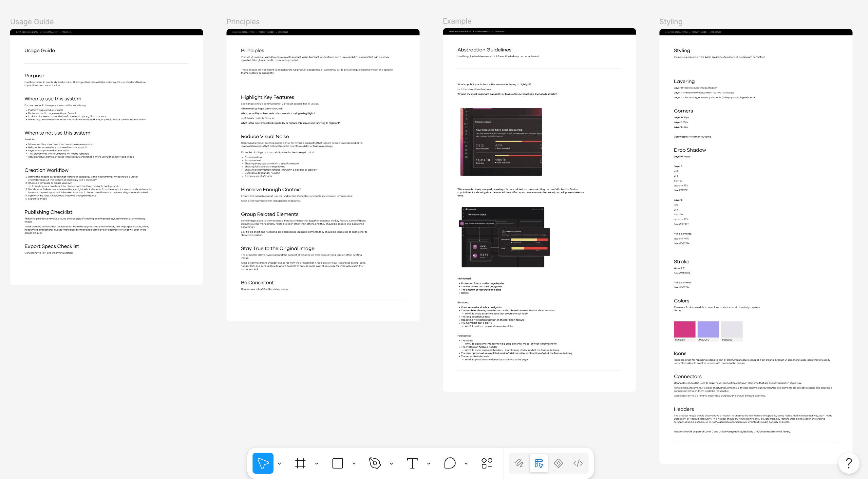Select the Rectangle shape tool

[x=337, y=463]
